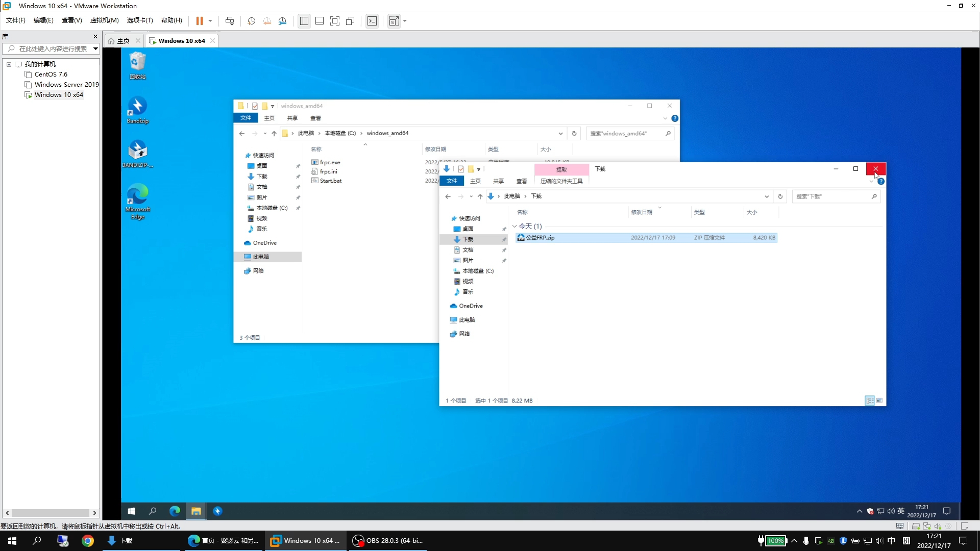Select Windows Server 2019 in library
980x551 pixels.
pos(66,85)
